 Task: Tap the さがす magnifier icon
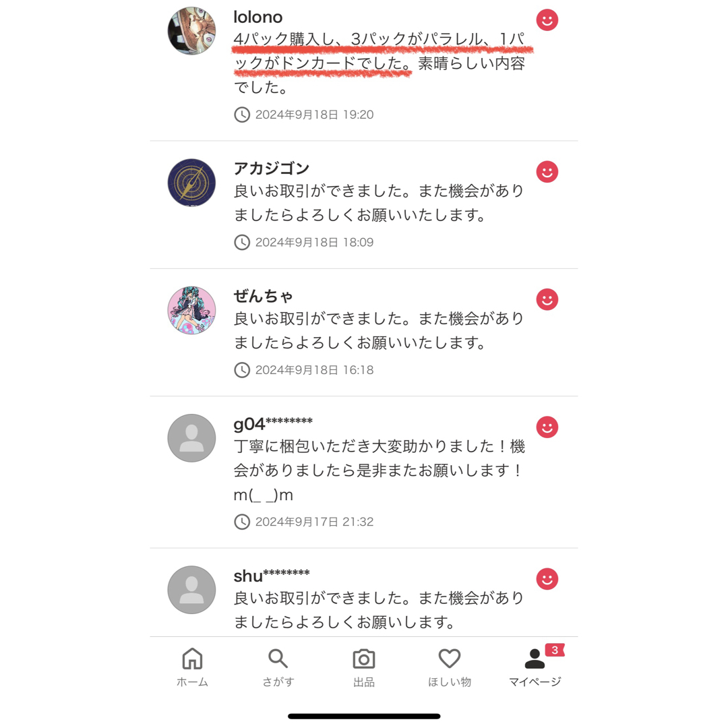278,659
